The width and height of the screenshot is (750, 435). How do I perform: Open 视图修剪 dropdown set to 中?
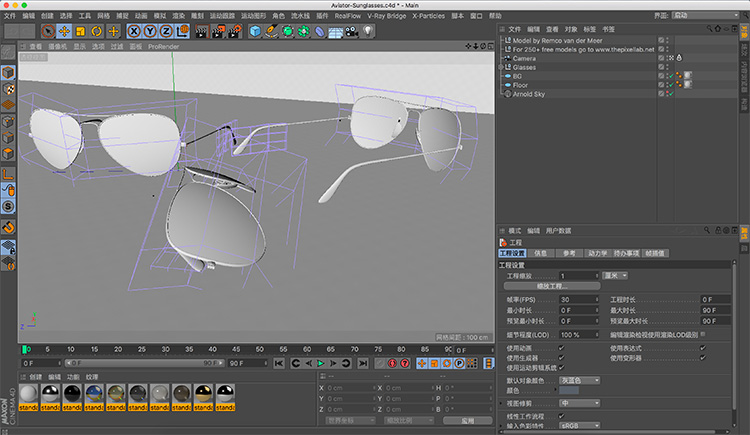(580, 403)
